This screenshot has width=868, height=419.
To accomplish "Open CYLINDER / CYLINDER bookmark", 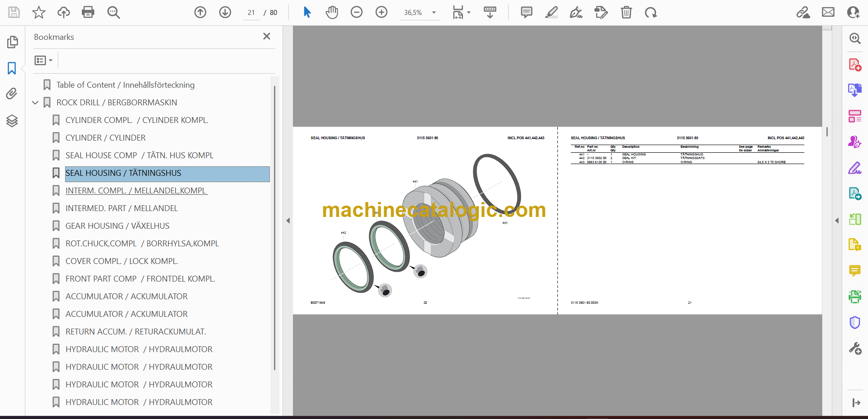I will tap(105, 138).
